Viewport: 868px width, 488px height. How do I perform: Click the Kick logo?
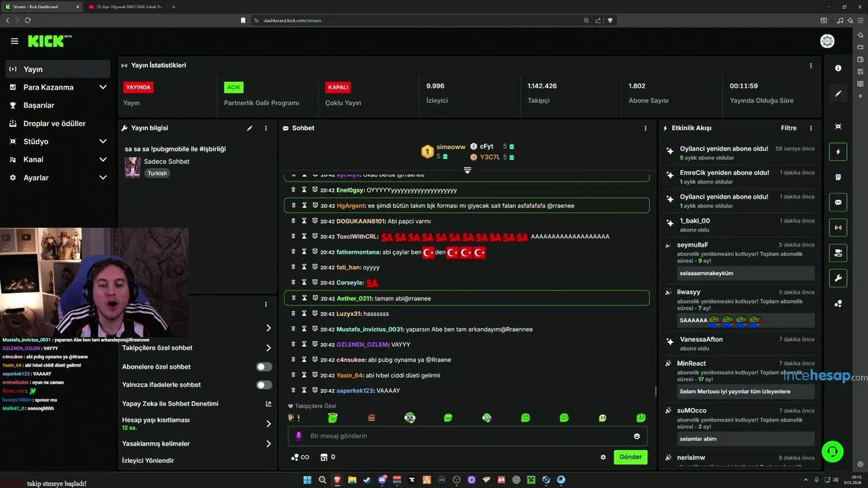(46, 41)
